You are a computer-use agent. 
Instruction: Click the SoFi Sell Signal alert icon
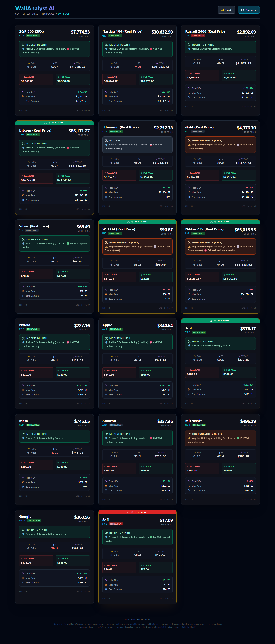tap(128, 512)
